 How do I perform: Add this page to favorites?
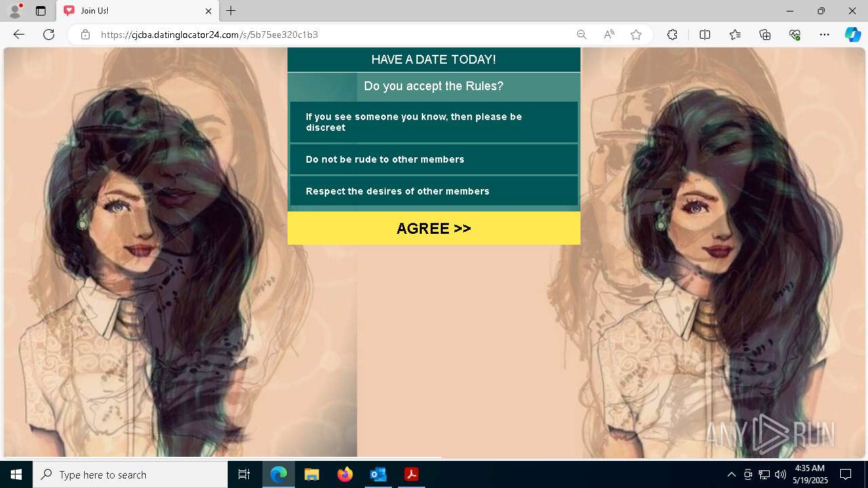point(636,35)
